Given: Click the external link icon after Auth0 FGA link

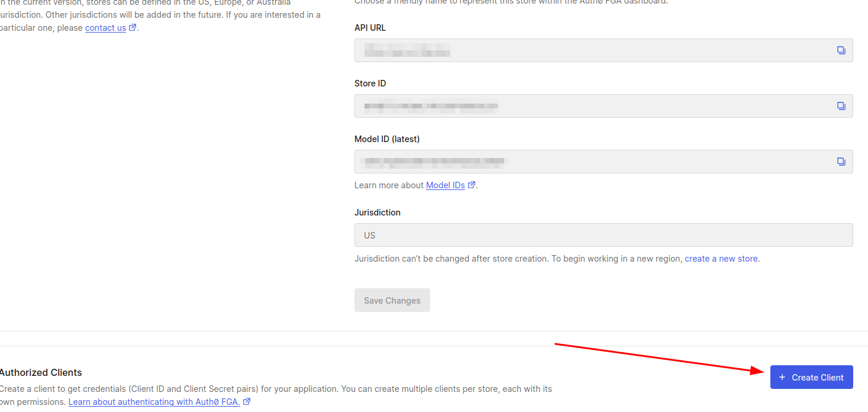Looking at the screenshot, I should 246,401.
